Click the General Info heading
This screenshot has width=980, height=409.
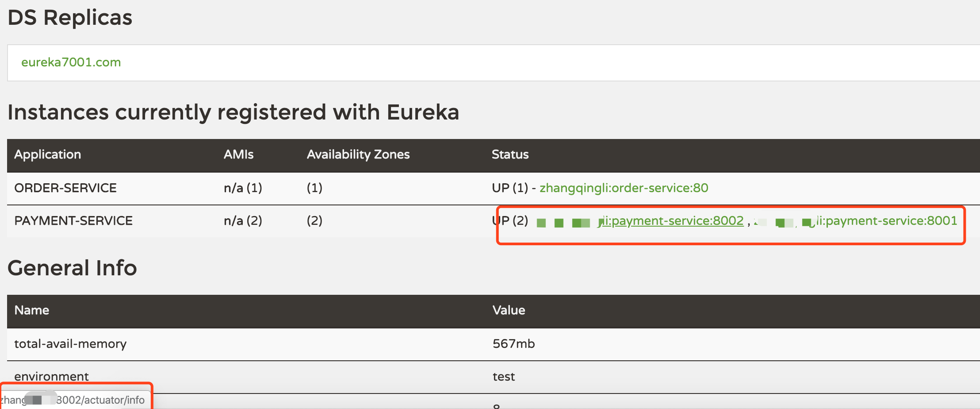(72, 268)
